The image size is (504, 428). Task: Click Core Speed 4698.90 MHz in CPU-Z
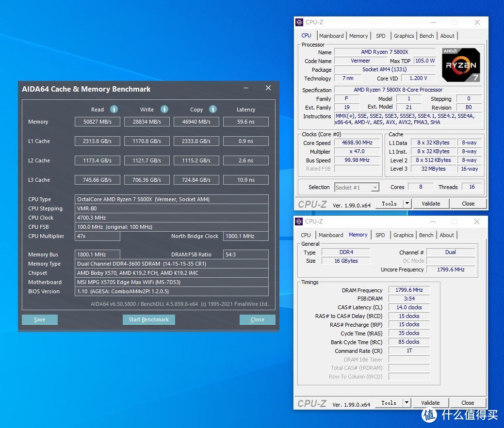357,143
